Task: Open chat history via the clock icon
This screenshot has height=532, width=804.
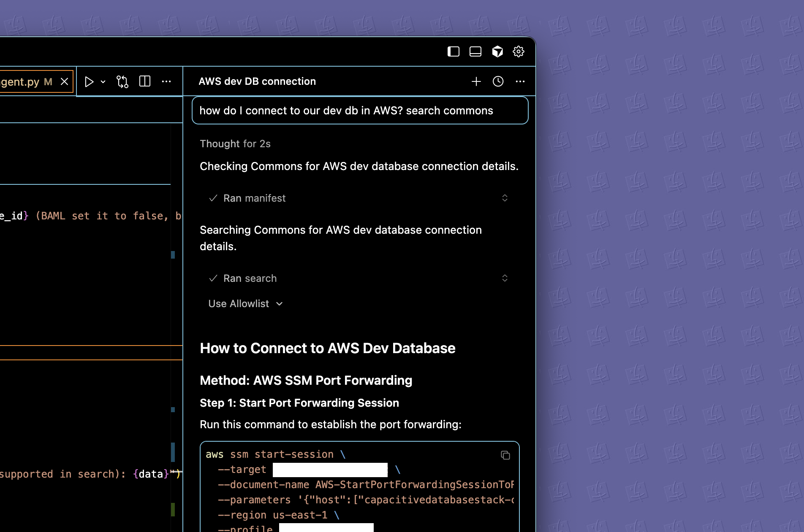Action: (498, 81)
